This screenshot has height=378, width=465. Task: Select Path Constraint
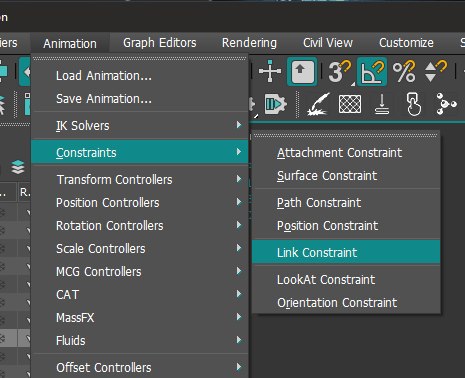346,203
